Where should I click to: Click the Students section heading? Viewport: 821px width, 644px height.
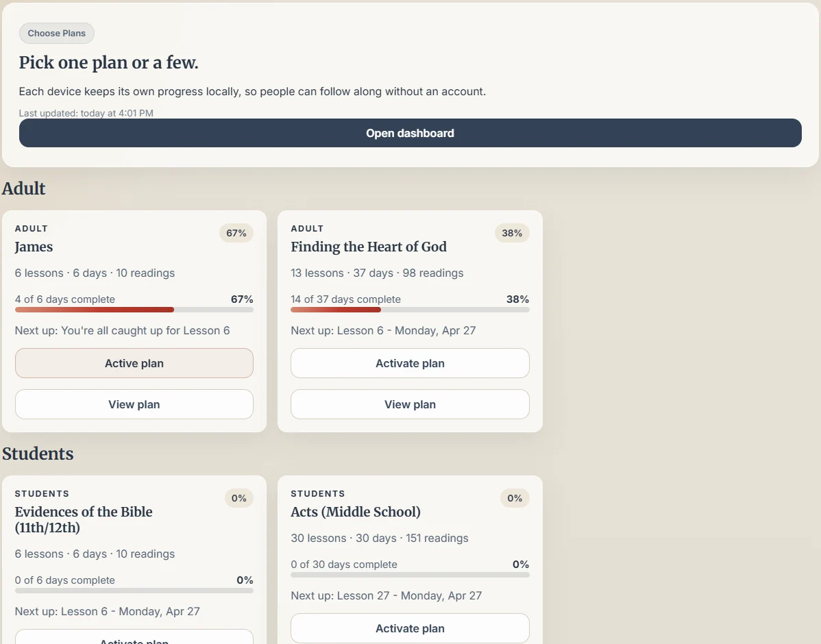pyautogui.click(x=38, y=454)
